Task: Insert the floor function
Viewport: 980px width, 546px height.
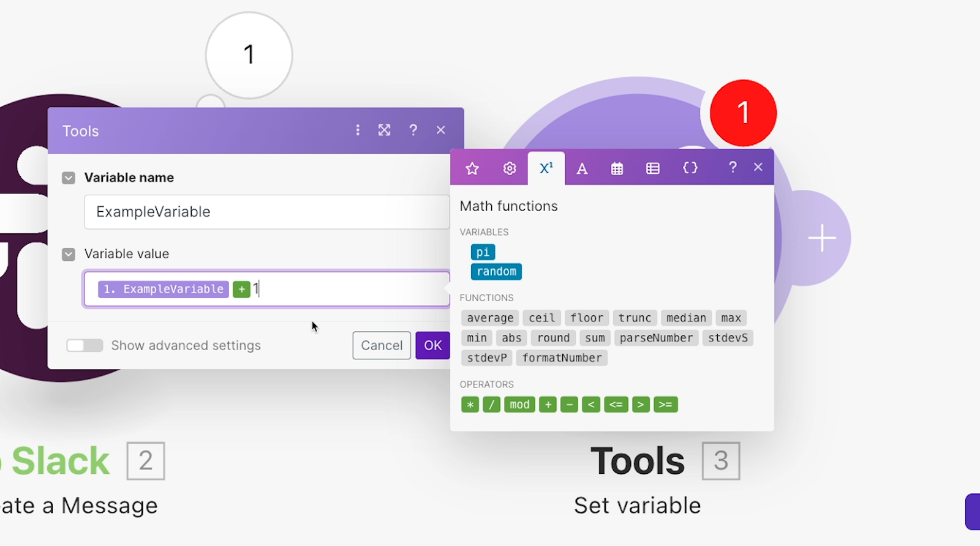Action: (x=587, y=318)
